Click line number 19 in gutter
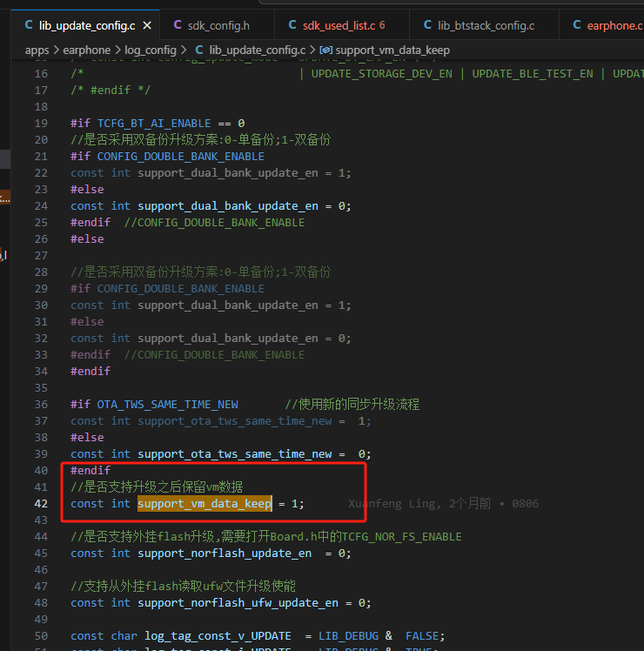This screenshot has height=651, width=644. pos(41,124)
